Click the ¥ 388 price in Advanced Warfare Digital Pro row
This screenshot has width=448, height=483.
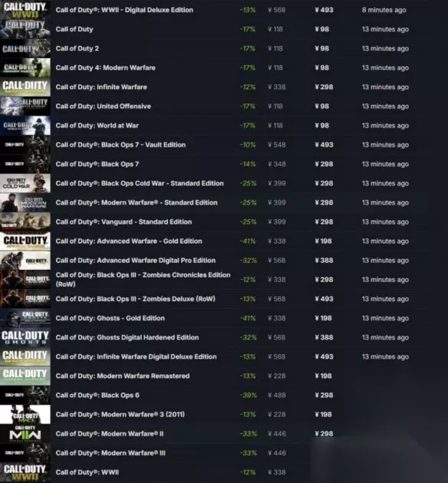pyautogui.click(x=324, y=261)
